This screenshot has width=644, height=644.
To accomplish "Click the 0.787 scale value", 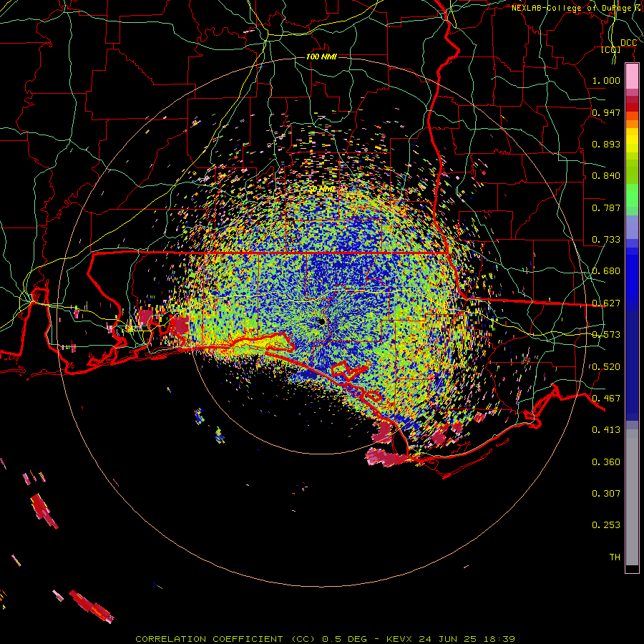I will (606, 208).
